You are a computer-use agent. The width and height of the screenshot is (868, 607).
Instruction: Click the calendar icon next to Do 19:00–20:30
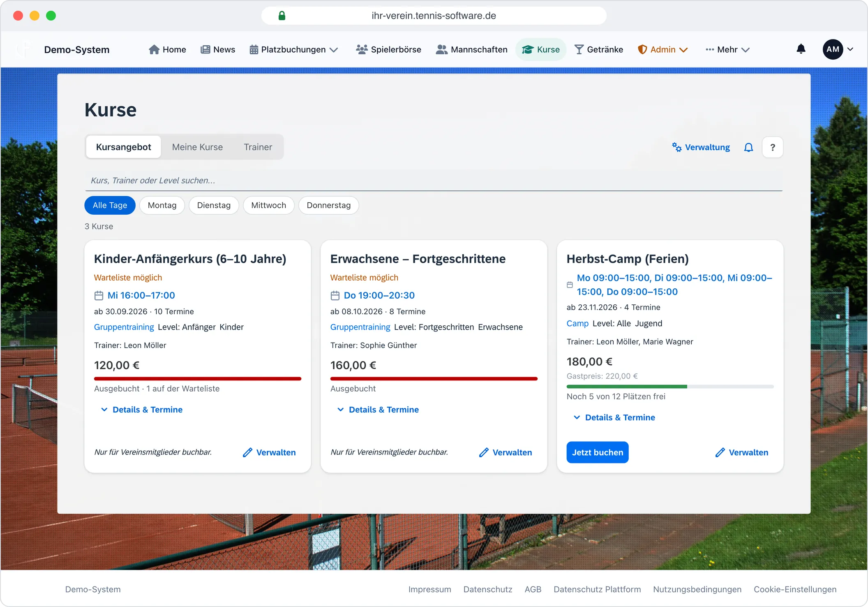tap(335, 295)
